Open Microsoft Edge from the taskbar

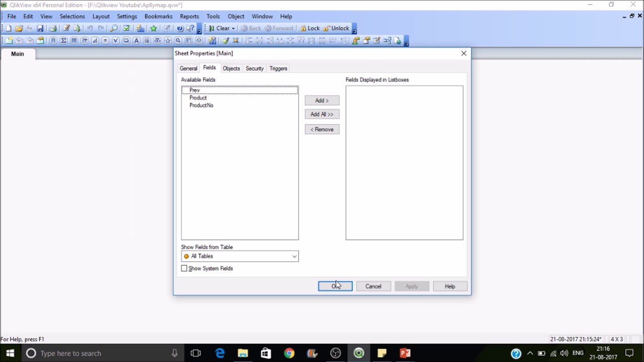coord(220,353)
